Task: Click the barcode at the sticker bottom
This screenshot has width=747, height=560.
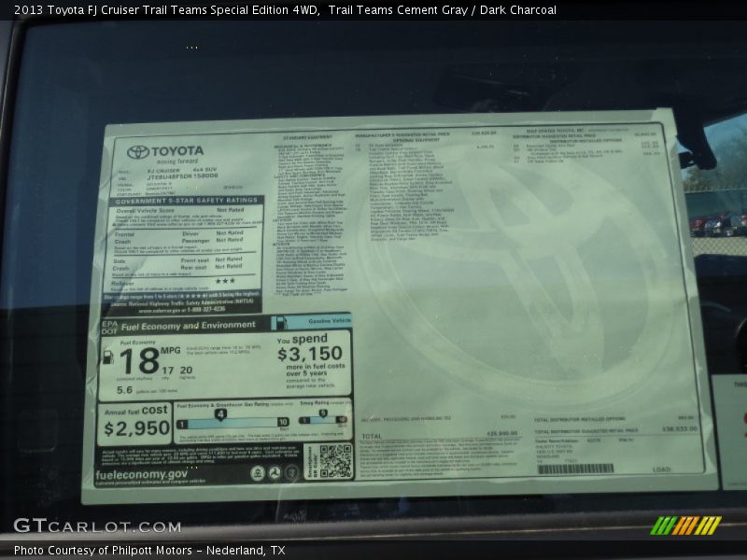Action: point(575,469)
